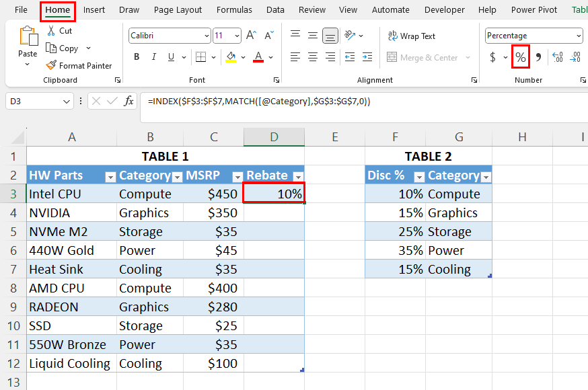Click the Decrease Decimal icon
588x390 pixels.
point(575,57)
